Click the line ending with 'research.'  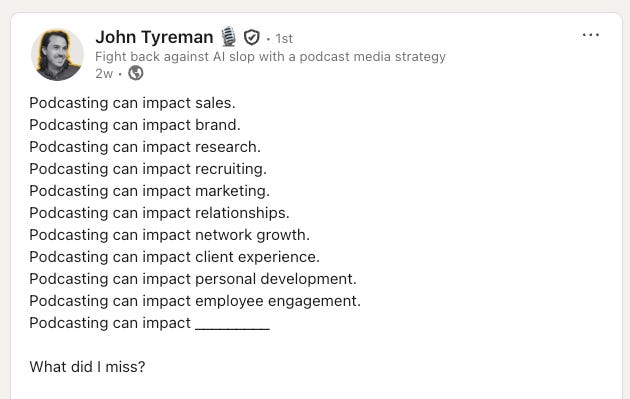145,147
